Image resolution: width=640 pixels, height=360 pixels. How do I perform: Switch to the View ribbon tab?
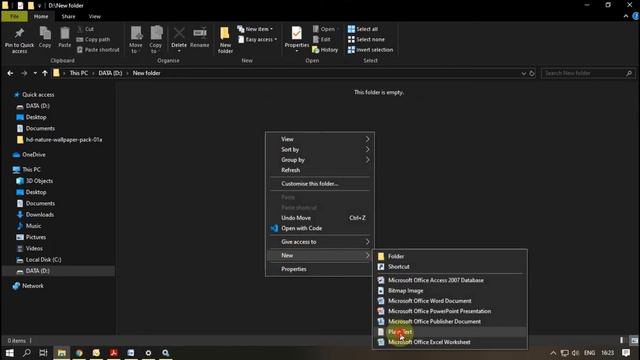click(94, 16)
